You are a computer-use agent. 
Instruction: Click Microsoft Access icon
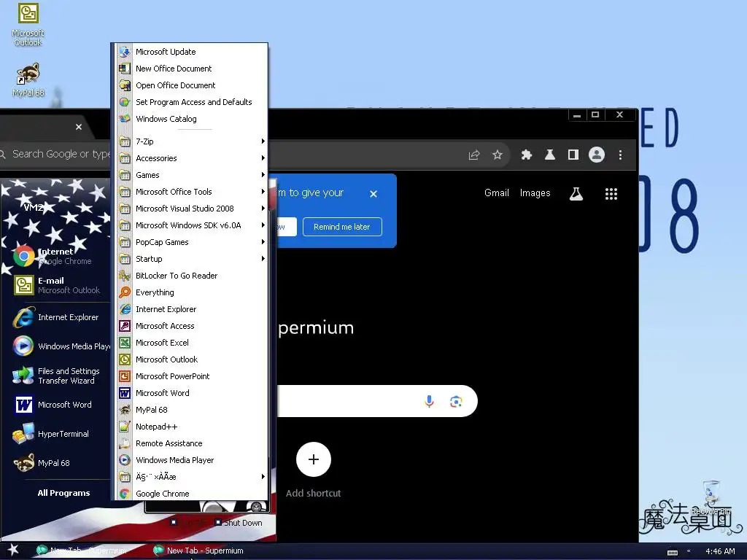(125, 326)
